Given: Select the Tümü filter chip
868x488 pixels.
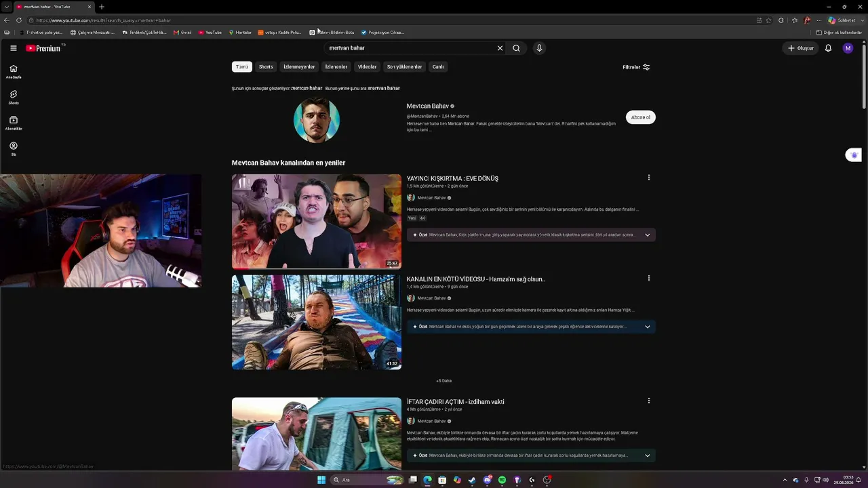Looking at the screenshot, I should point(242,67).
